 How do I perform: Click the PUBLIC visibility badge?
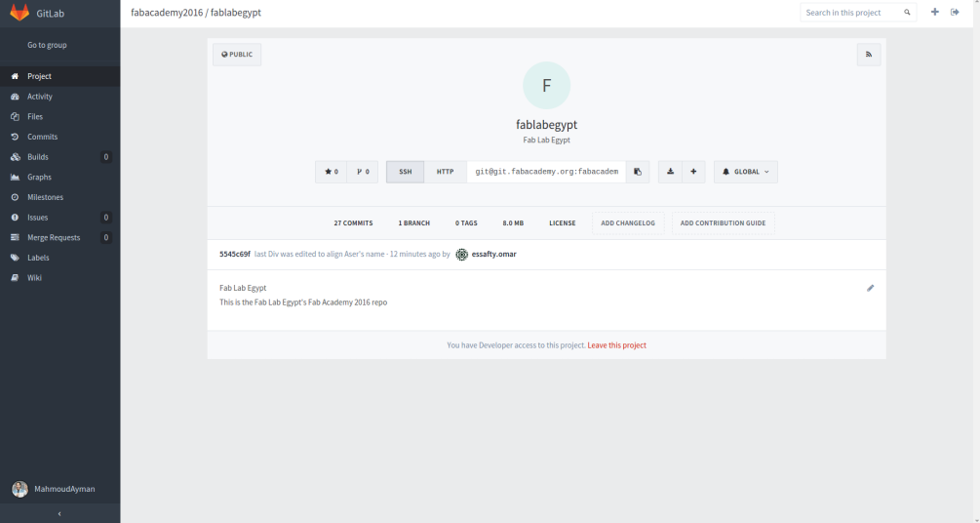click(x=237, y=55)
